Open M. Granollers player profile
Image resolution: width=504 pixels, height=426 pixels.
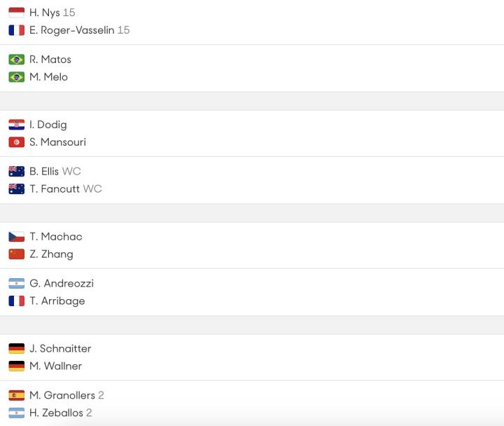pos(62,396)
